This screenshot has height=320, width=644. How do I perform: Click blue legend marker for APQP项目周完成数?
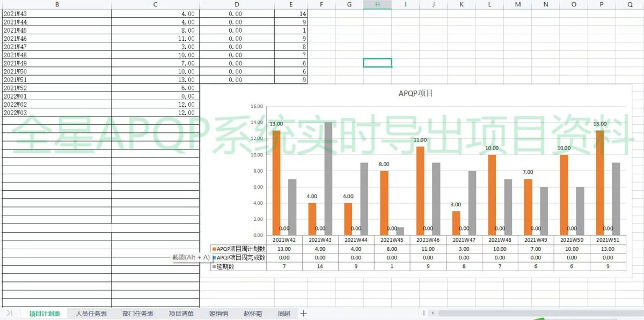[214, 258]
